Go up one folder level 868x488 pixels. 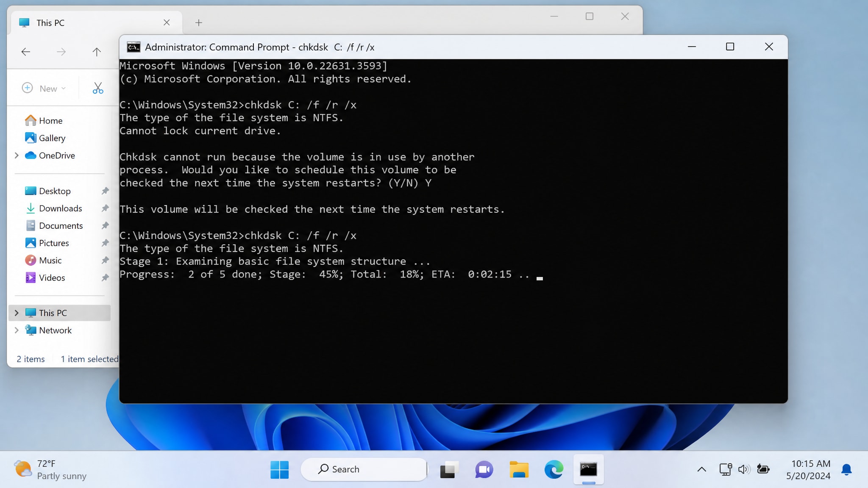pos(97,52)
